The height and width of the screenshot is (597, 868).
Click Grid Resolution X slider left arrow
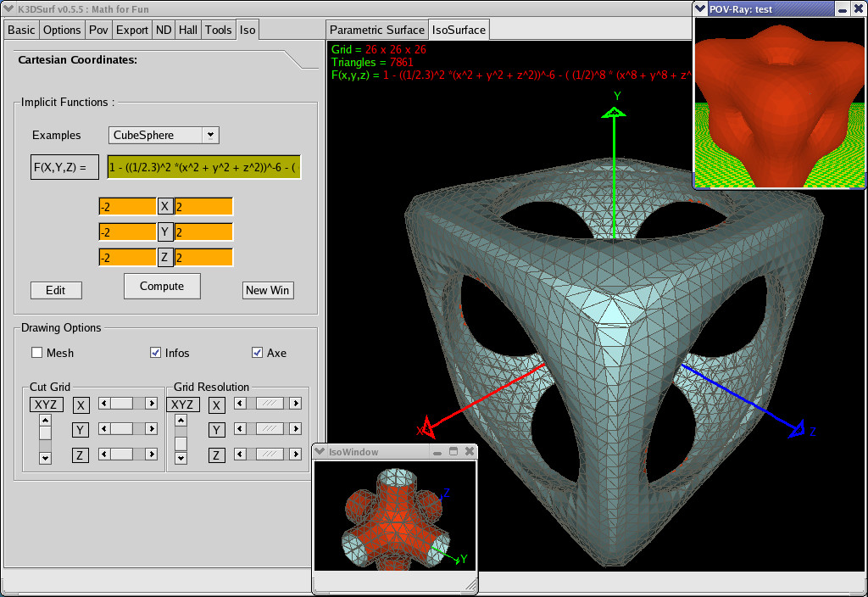tap(240, 404)
